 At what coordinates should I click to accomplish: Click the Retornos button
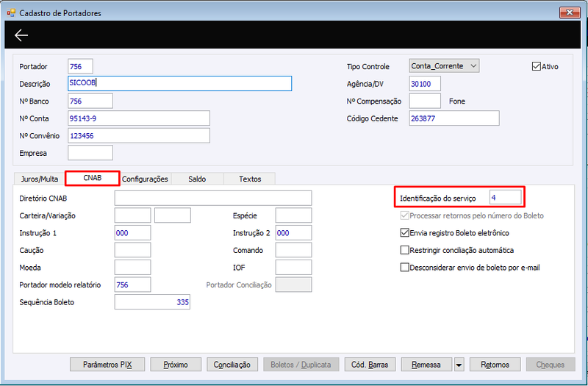point(495,365)
